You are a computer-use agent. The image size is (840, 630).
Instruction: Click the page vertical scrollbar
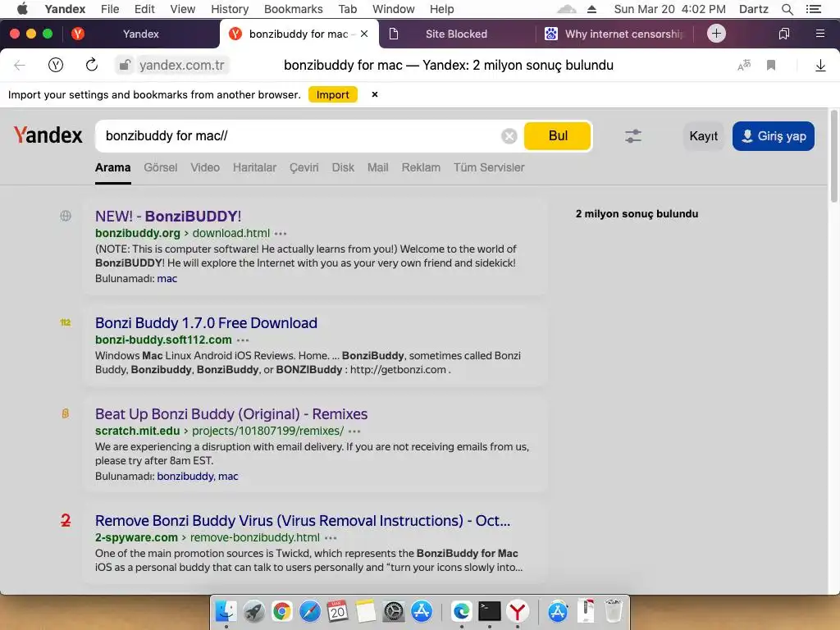click(833, 156)
